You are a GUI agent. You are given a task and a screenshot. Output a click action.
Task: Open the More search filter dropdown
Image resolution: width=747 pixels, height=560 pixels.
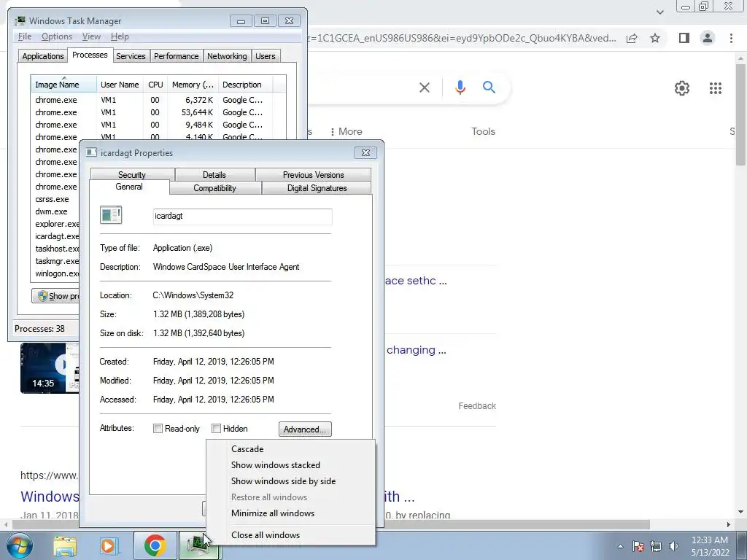pos(347,131)
